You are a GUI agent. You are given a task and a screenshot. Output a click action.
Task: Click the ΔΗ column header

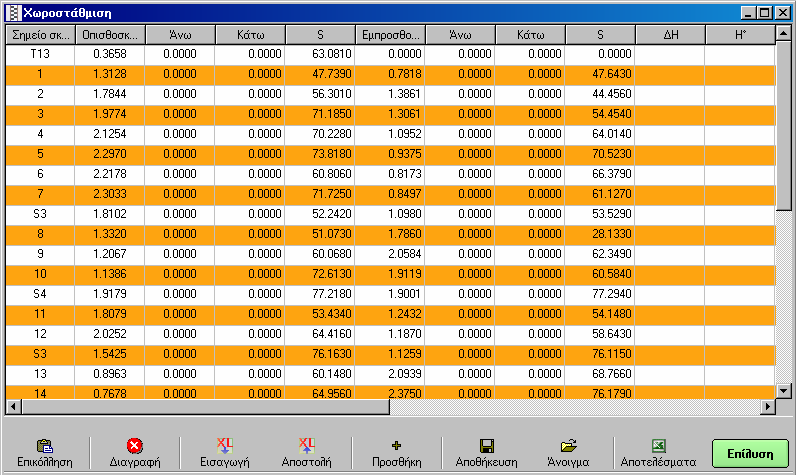[671, 35]
